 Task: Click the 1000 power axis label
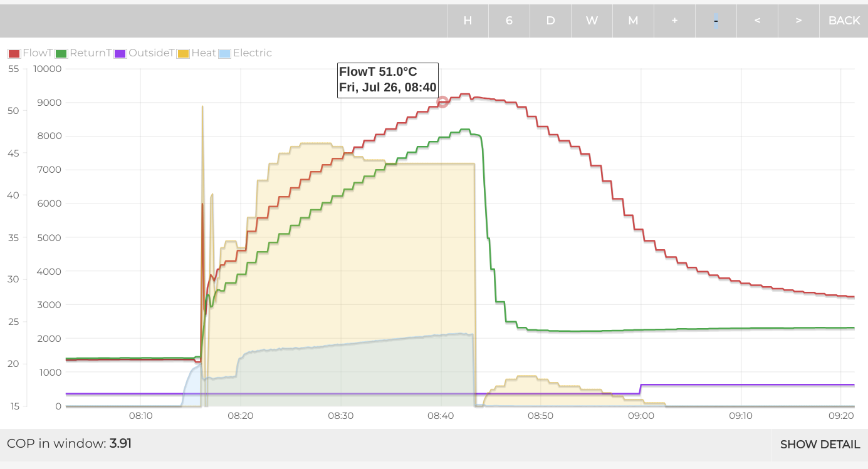[x=50, y=373]
